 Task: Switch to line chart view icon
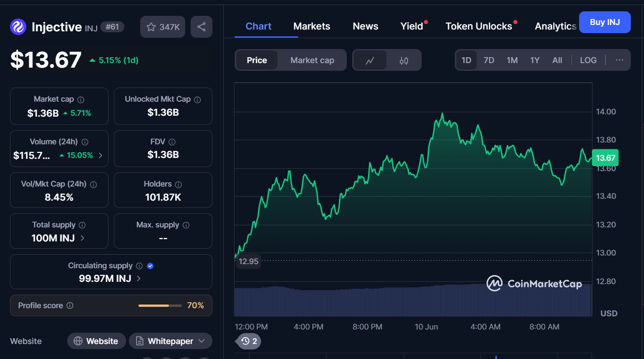[370, 60]
